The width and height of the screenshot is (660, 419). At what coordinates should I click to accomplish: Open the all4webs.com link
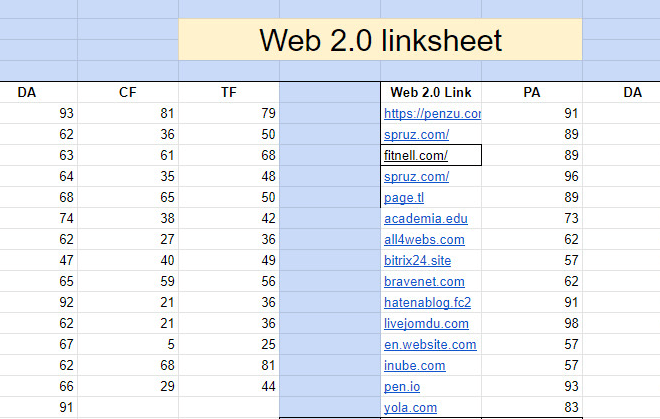[424, 240]
